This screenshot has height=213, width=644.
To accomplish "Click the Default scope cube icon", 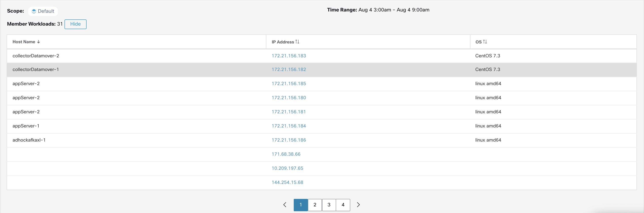I will click(x=34, y=11).
